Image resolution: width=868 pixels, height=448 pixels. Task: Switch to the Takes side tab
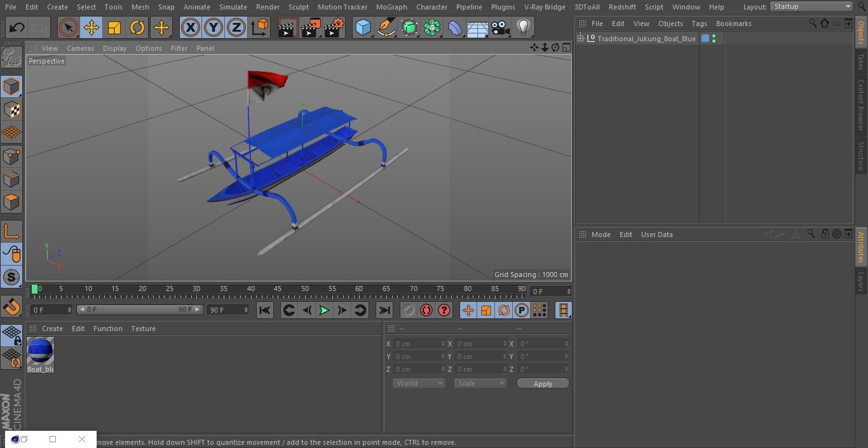[861, 62]
